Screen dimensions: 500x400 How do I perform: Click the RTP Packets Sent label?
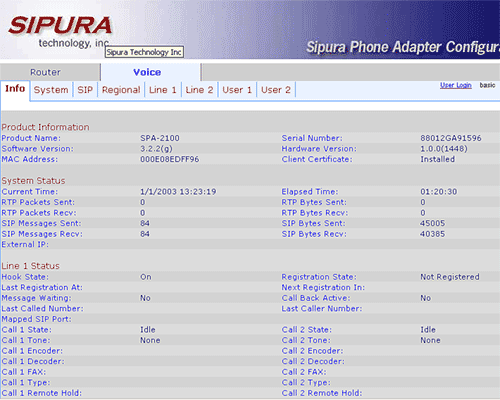tap(38, 202)
